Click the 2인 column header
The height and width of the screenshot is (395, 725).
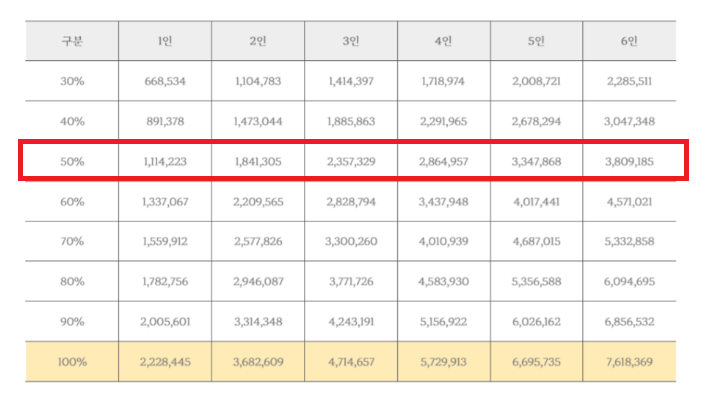click(258, 41)
